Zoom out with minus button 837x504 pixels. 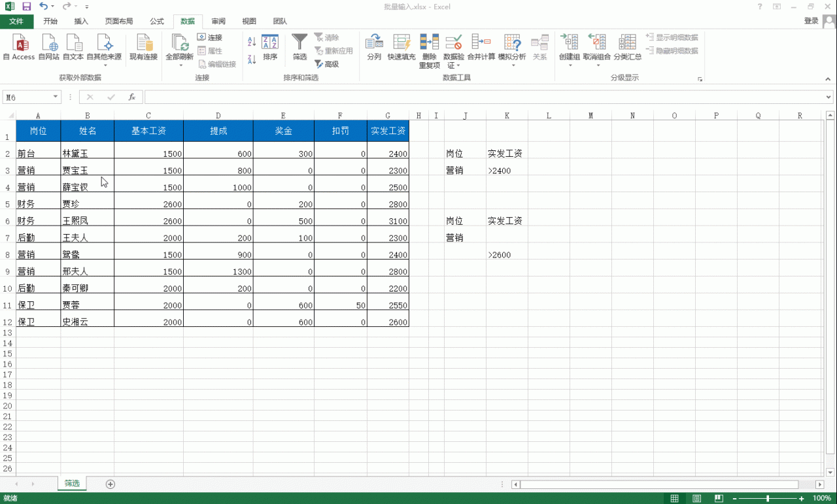733,499
